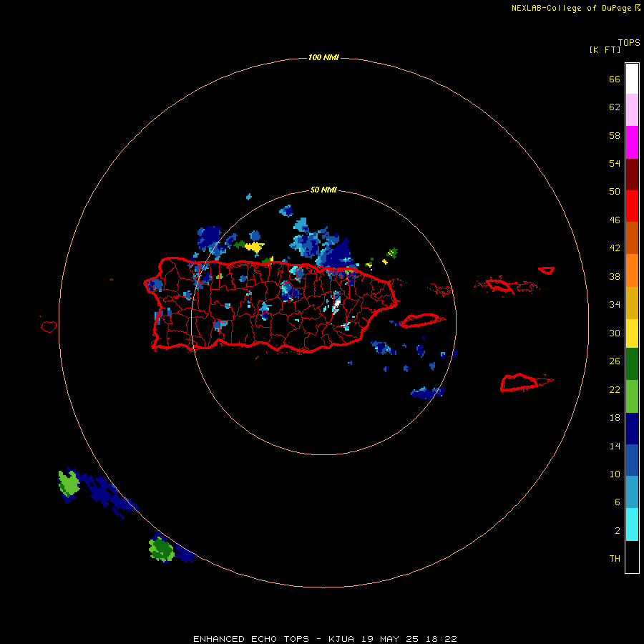Click the 'TOPS' legend title
The image size is (644, 644).
pyautogui.click(x=629, y=42)
